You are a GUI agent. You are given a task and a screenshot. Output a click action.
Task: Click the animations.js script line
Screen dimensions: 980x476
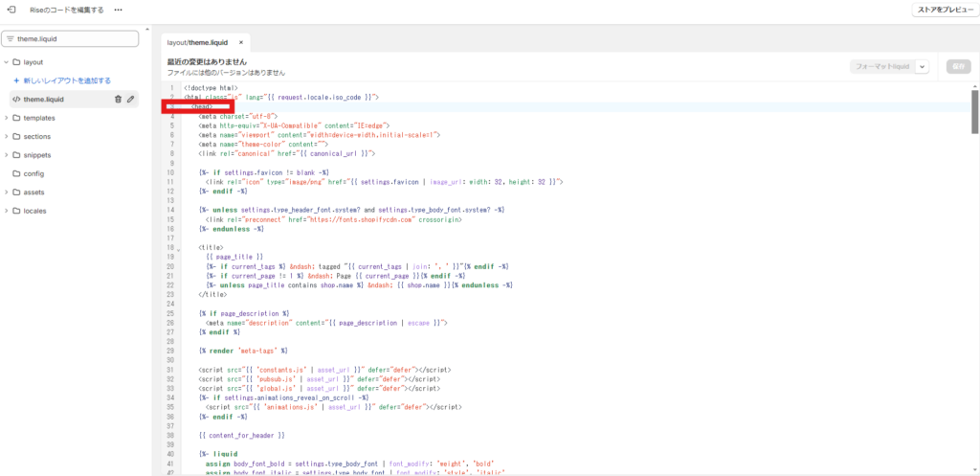tap(334, 407)
